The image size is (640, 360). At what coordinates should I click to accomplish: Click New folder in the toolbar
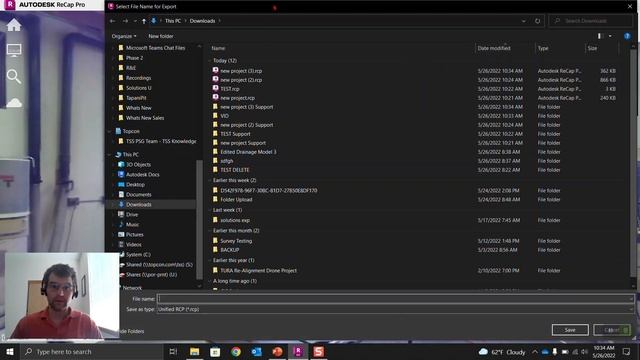tap(161, 36)
